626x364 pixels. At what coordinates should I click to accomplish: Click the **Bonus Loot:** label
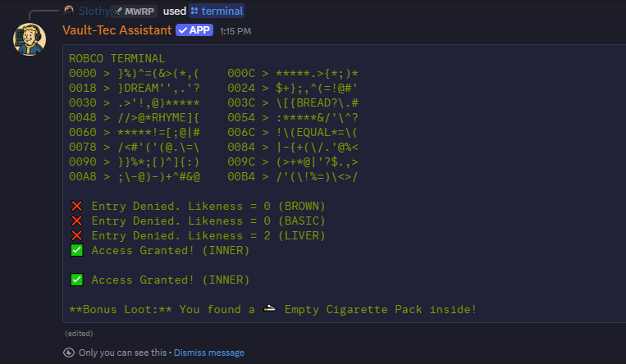120,310
